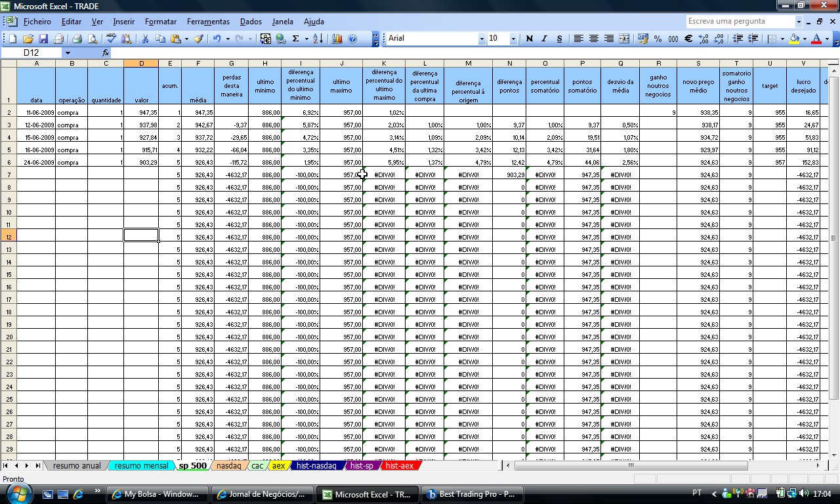Click the horizontal scrollbar thumb
Screen dimensions: 840x504
point(631,465)
